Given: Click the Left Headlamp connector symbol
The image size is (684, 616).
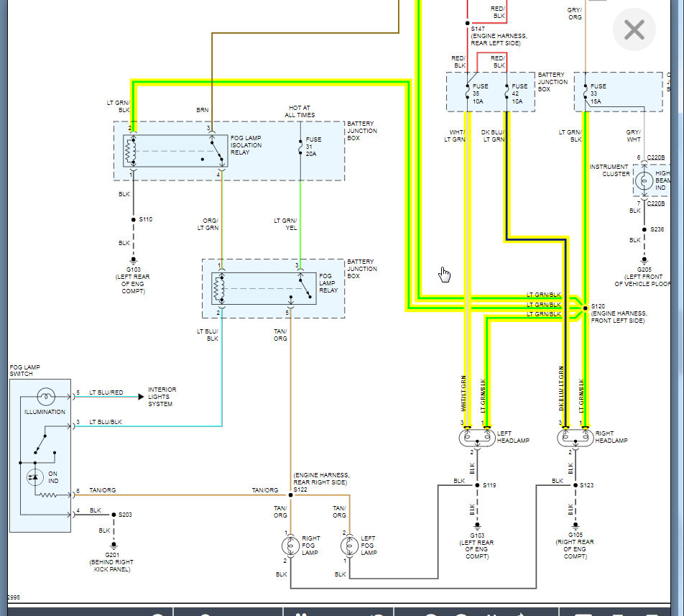Looking at the screenshot, I should click(477, 438).
